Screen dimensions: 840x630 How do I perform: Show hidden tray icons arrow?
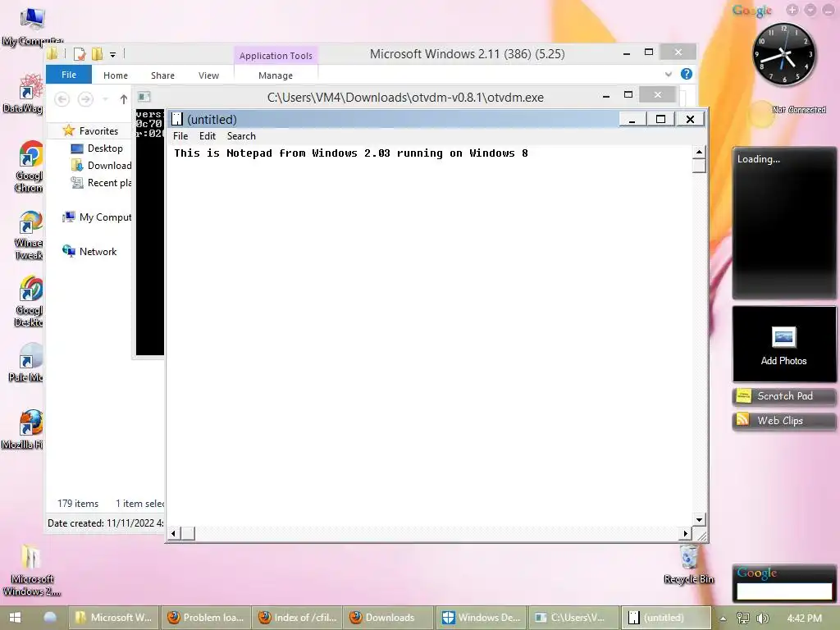click(x=723, y=619)
